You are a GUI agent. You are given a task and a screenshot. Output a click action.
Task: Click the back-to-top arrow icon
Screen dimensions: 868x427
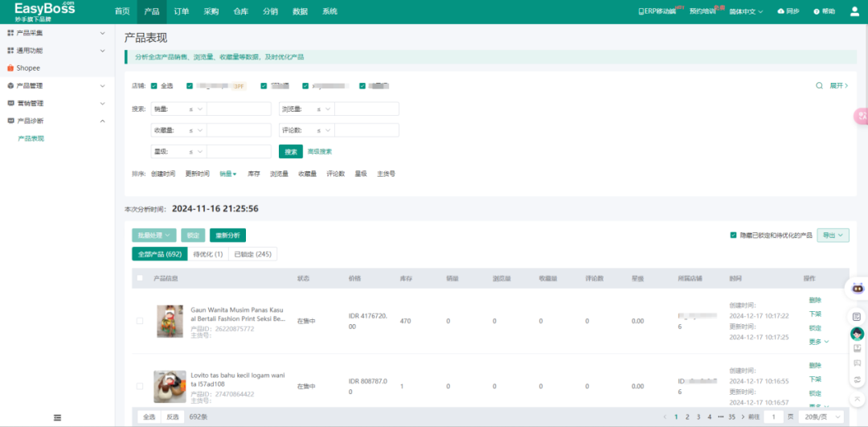[857, 399]
